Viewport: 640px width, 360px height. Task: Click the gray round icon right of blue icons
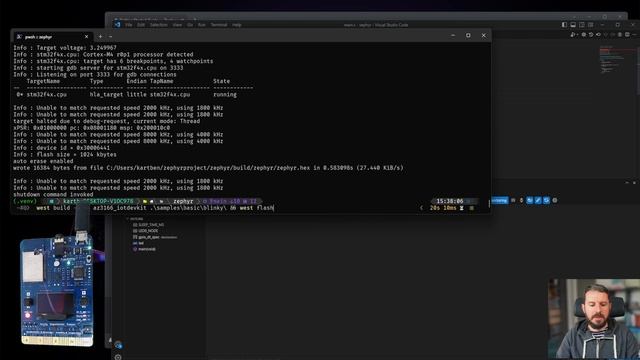point(555,200)
